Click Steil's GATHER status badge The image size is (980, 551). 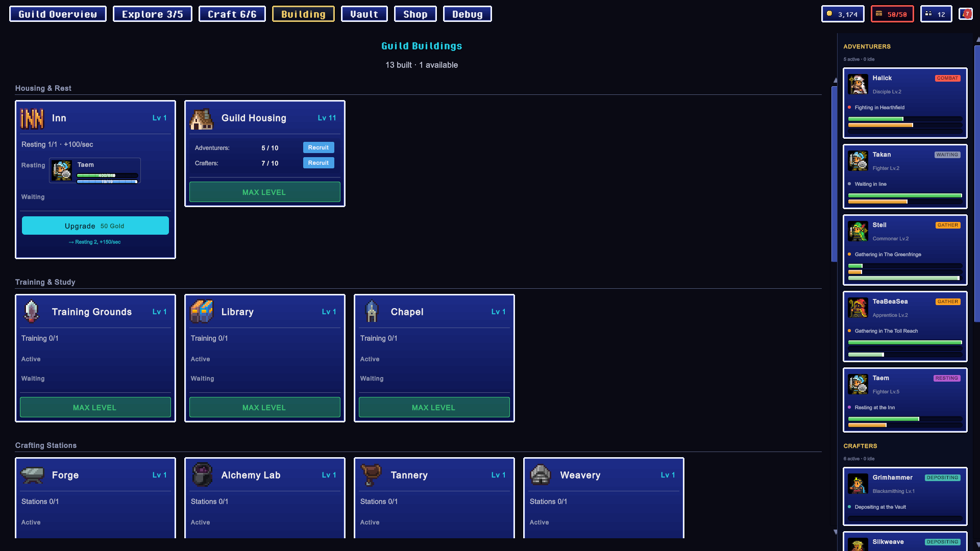tap(948, 225)
